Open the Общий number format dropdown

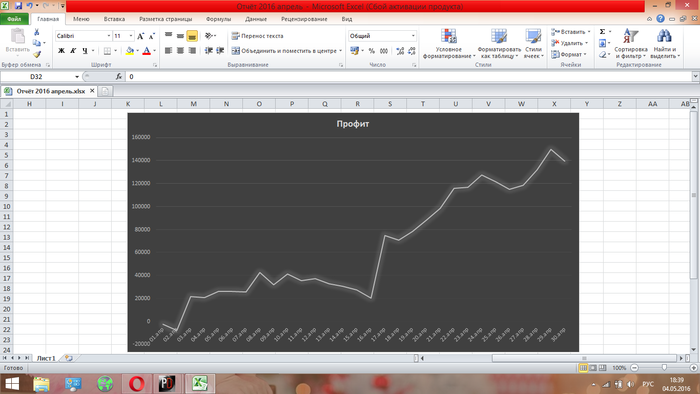[413, 36]
